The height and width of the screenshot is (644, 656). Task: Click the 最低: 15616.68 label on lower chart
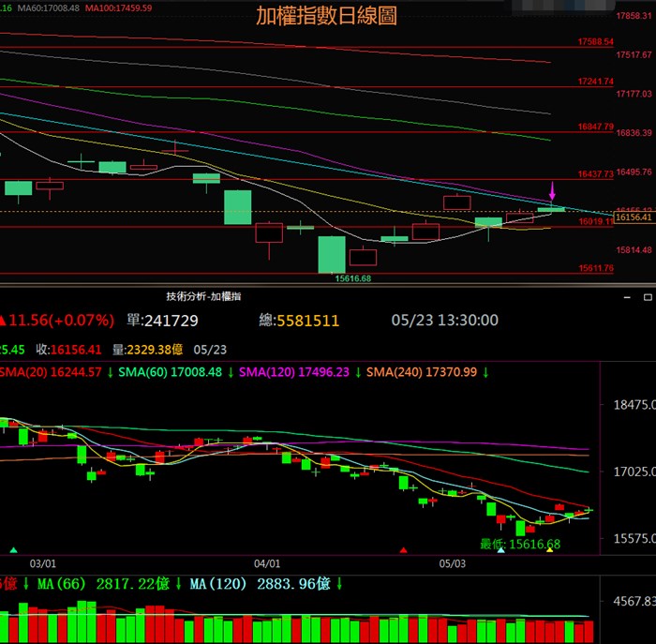(x=520, y=545)
